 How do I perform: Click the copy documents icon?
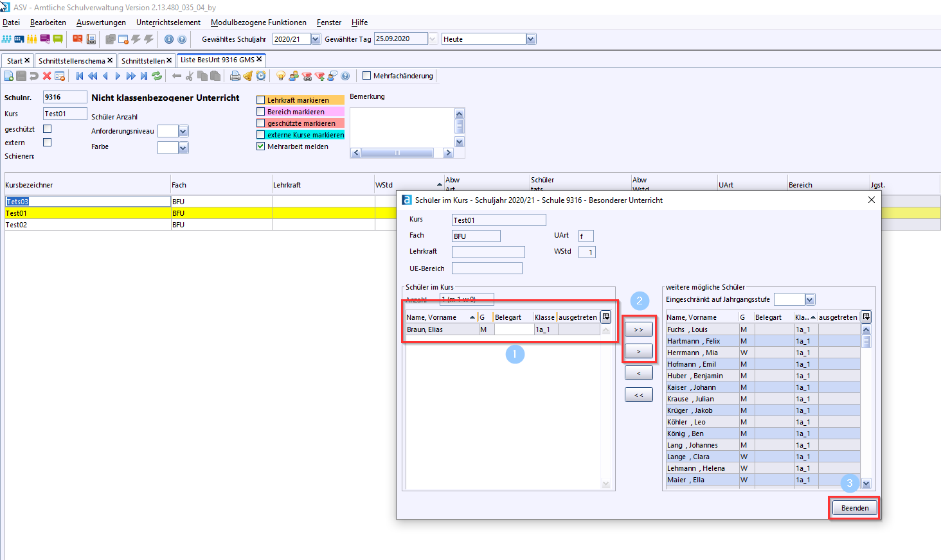point(202,76)
